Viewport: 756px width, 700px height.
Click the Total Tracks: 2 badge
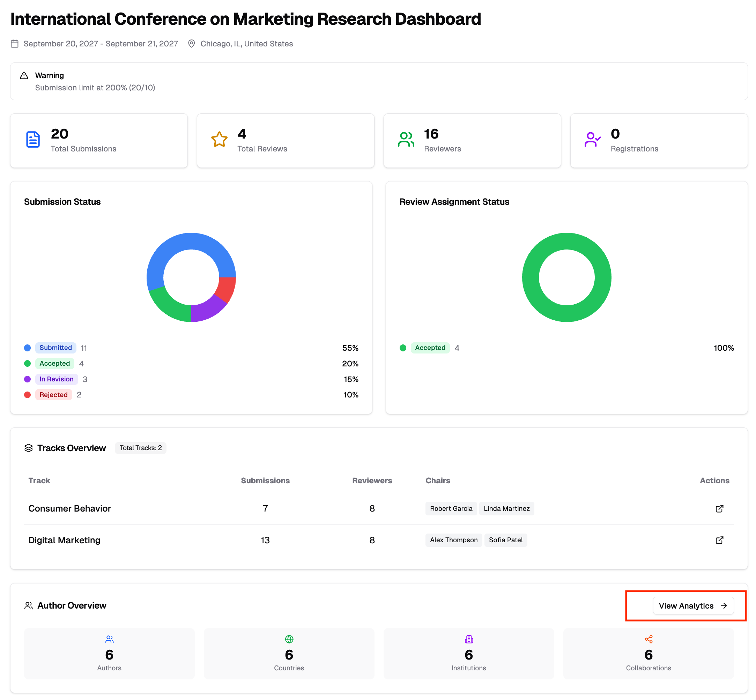(140, 448)
